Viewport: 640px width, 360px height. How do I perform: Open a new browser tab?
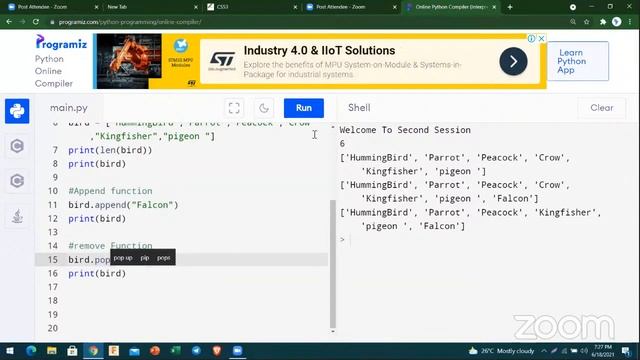tap(510, 7)
